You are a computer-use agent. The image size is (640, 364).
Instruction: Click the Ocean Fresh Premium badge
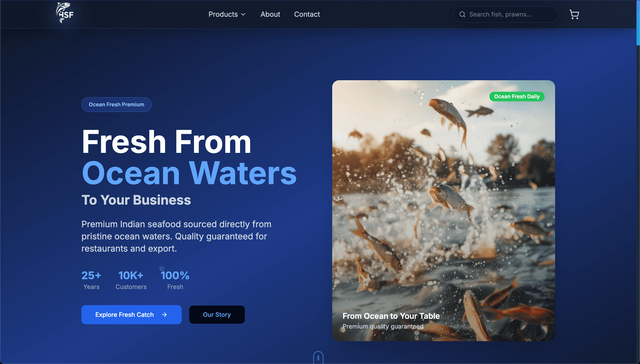coord(116,105)
